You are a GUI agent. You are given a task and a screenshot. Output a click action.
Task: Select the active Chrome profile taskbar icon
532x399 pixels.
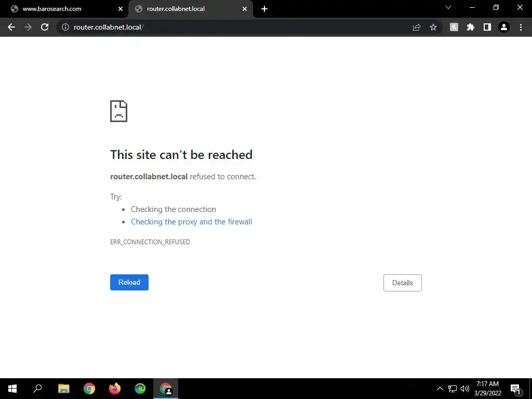[x=166, y=389]
